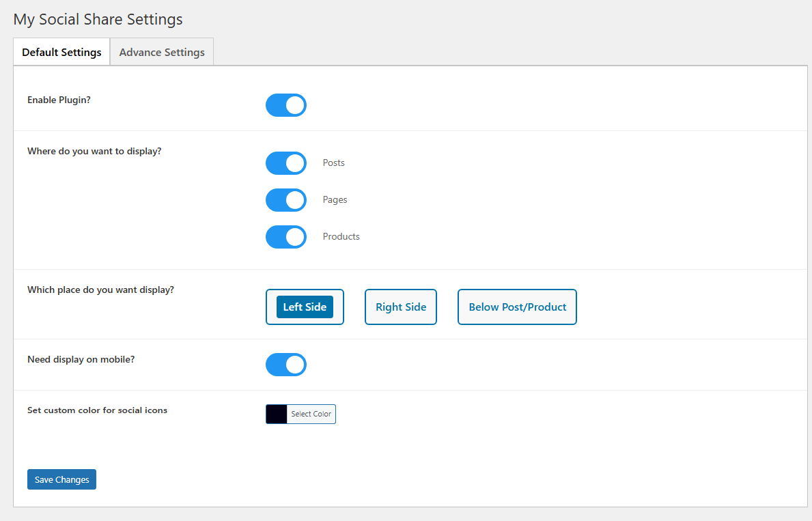Open the Select Color picker button
812x521 pixels.
311,414
